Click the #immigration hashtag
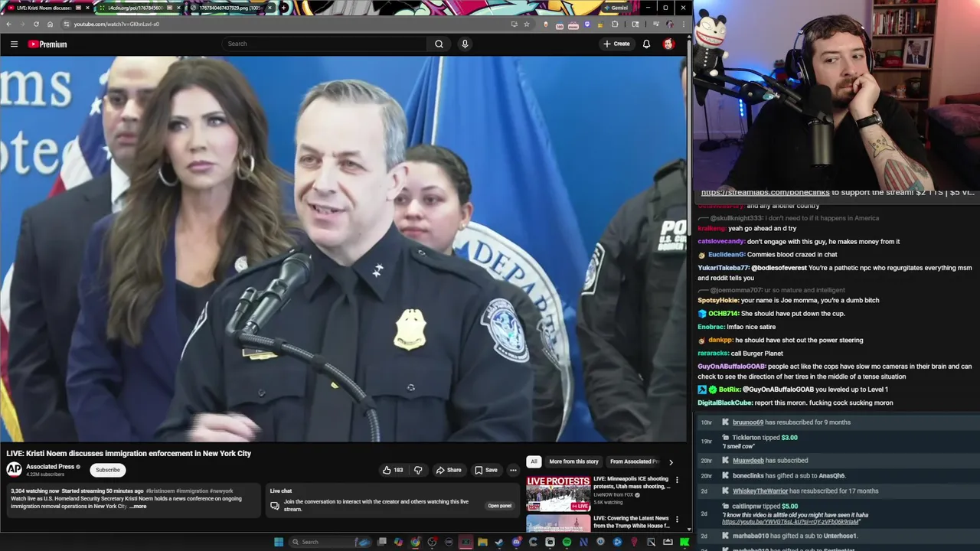This screenshot has width=980, height=551. click(x=192, y=491)
